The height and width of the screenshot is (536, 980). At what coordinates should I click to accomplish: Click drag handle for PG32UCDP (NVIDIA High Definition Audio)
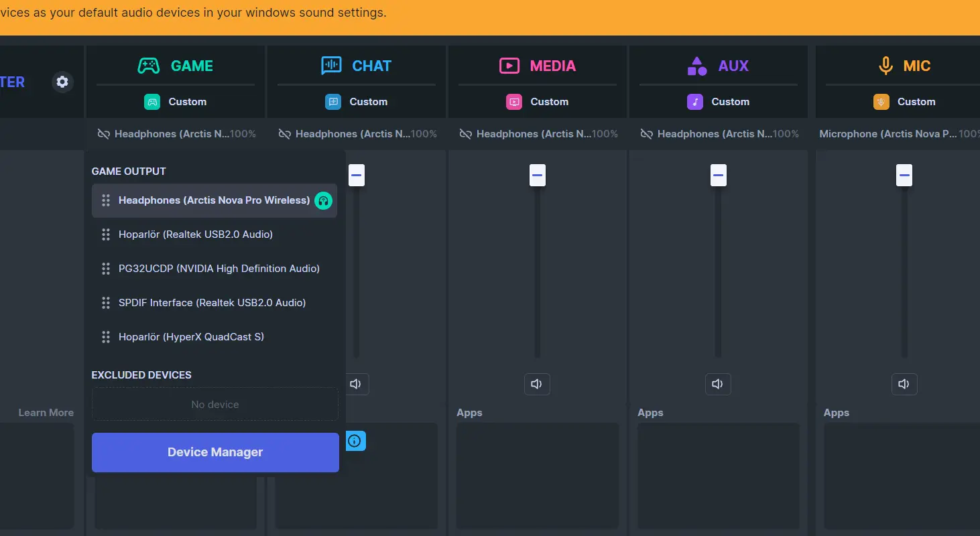(x=106, y=269)
